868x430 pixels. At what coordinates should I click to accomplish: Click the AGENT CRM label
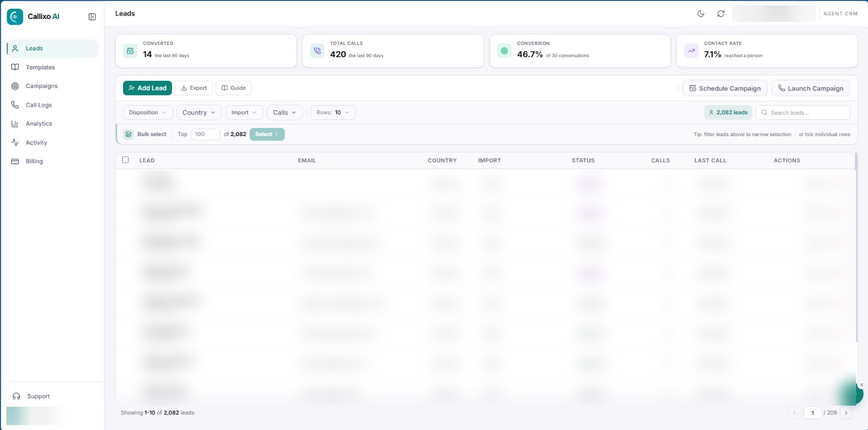[x=840, y=14]
